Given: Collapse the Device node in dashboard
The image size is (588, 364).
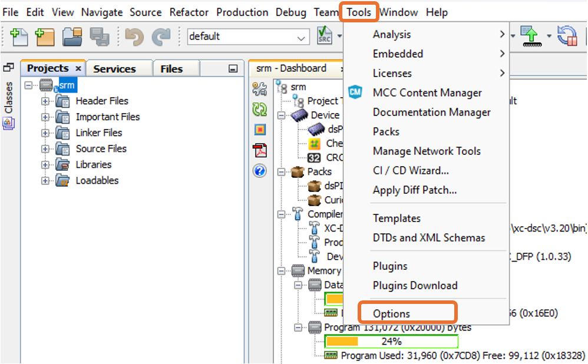Looking at the screenshot, I should (x=281, y=115).
